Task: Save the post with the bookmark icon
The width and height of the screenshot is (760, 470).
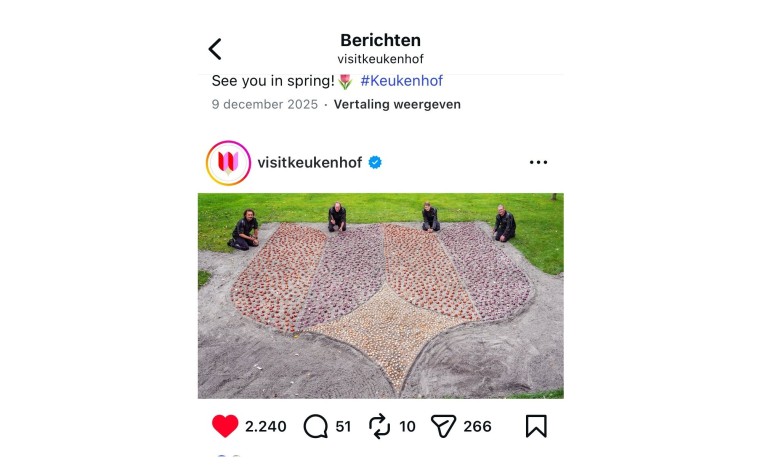Action: [x=536, y=426]
